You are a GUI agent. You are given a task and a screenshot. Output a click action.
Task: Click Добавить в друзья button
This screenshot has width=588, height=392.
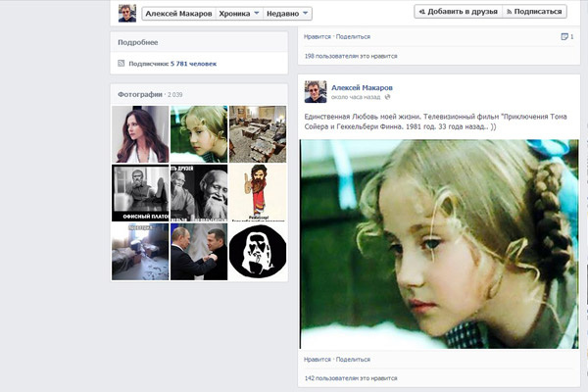[x=459, y=12]
